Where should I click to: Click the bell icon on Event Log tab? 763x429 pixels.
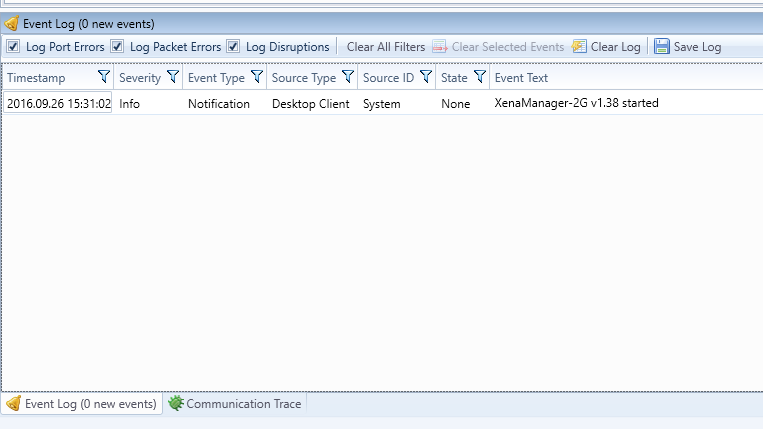[14, 403]
